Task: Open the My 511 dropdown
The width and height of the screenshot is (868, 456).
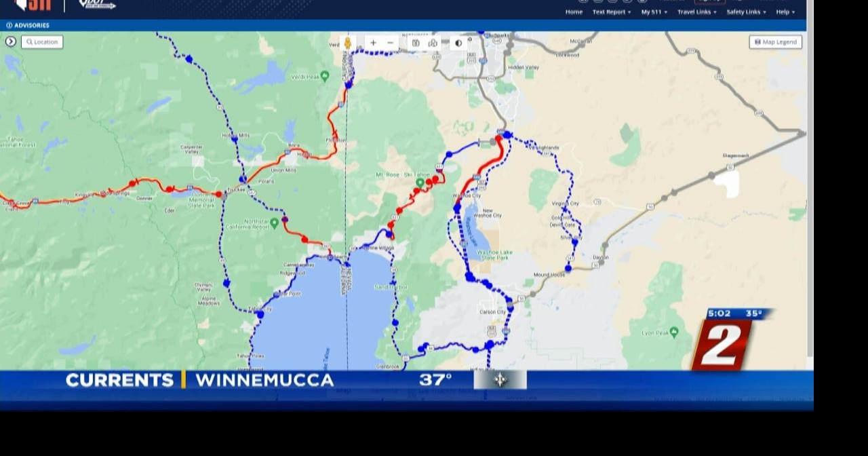Action: pos(652,12)
